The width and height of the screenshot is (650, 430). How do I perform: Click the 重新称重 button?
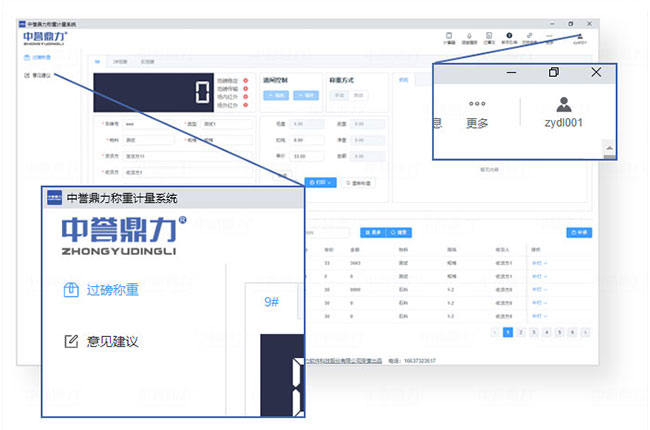point(360,183)
